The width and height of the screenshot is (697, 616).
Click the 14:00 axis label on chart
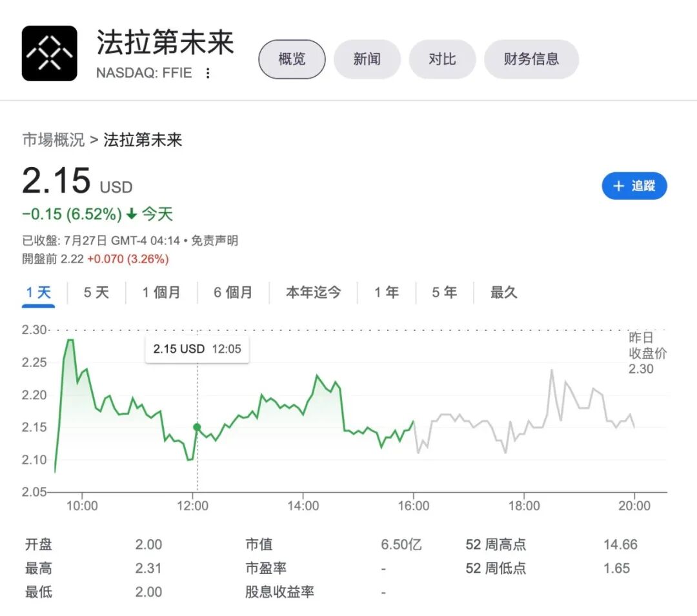(303, 506)
